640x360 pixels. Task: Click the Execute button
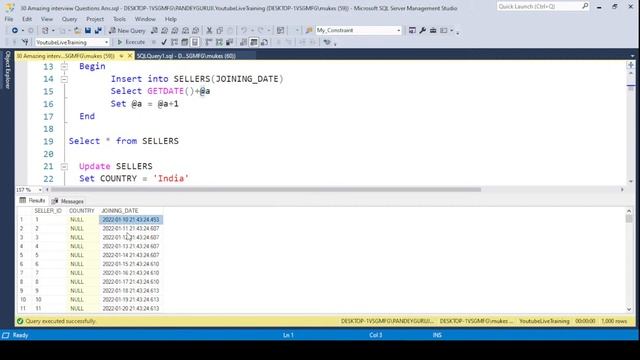131,42
